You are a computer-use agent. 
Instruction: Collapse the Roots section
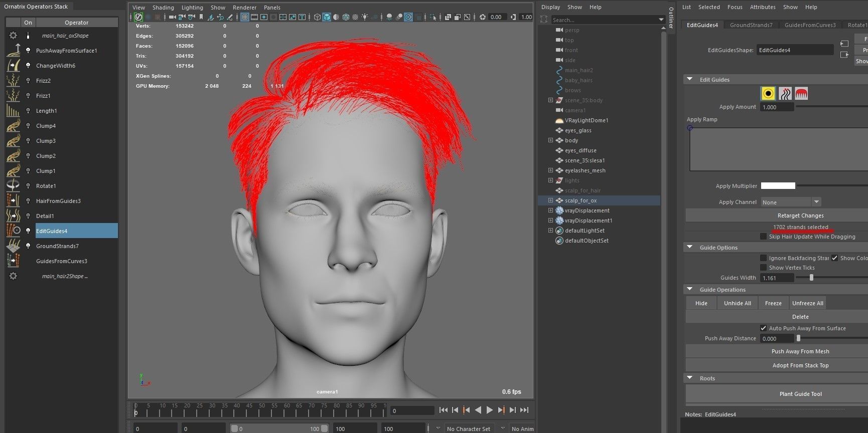[x=689, y=378]
